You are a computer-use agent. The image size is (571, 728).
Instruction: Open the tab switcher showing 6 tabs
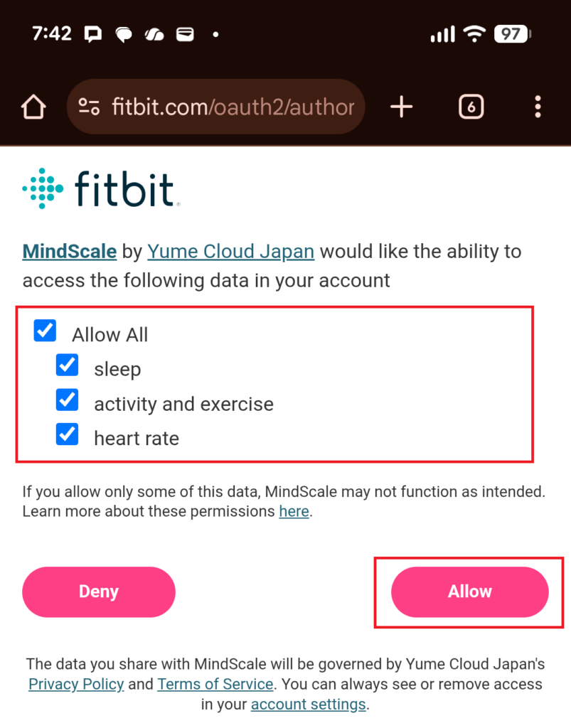point(471,107)
